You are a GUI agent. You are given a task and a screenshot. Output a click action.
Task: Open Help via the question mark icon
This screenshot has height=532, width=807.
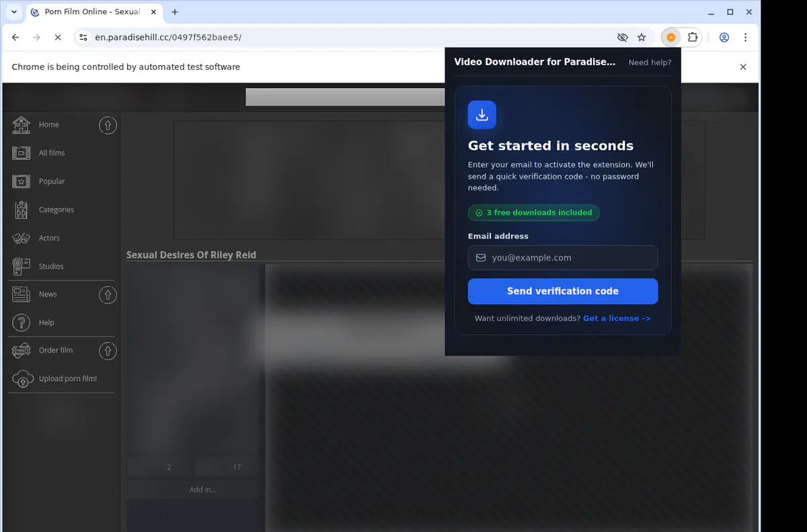coord(21,323)
